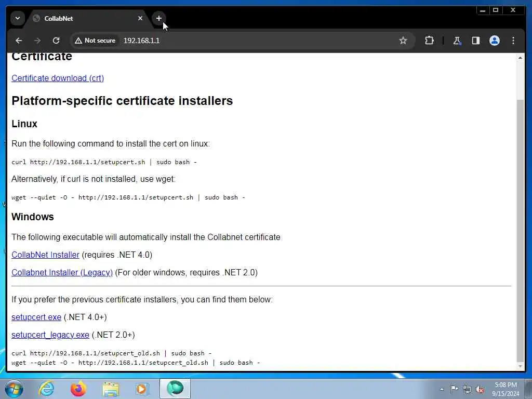Image resolution: width=532 pixels, height=399 pixels.
Task: Bookmark this page with the star icon
Action: point(403,41)
